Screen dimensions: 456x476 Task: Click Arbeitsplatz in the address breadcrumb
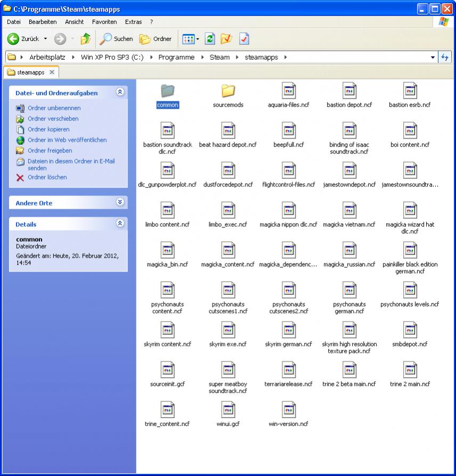[x=47, y=57]
